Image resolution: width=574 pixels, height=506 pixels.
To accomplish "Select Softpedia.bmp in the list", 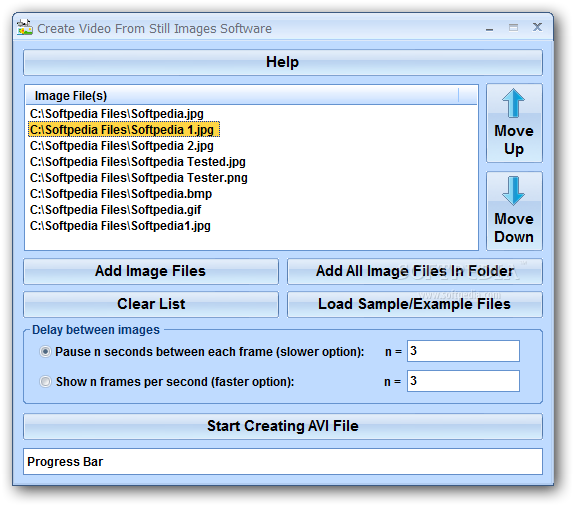I will (121, 194).
